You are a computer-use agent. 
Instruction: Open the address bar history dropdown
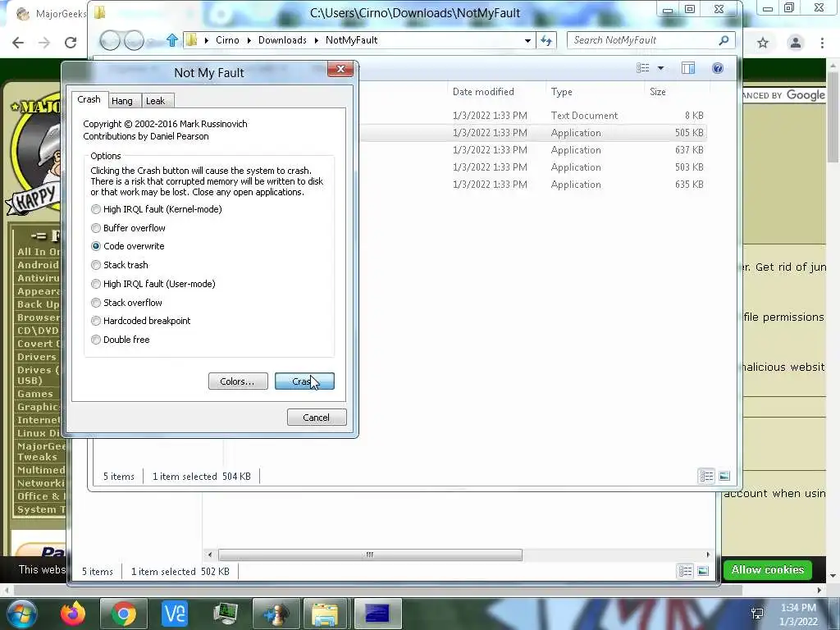pos(527,40)
